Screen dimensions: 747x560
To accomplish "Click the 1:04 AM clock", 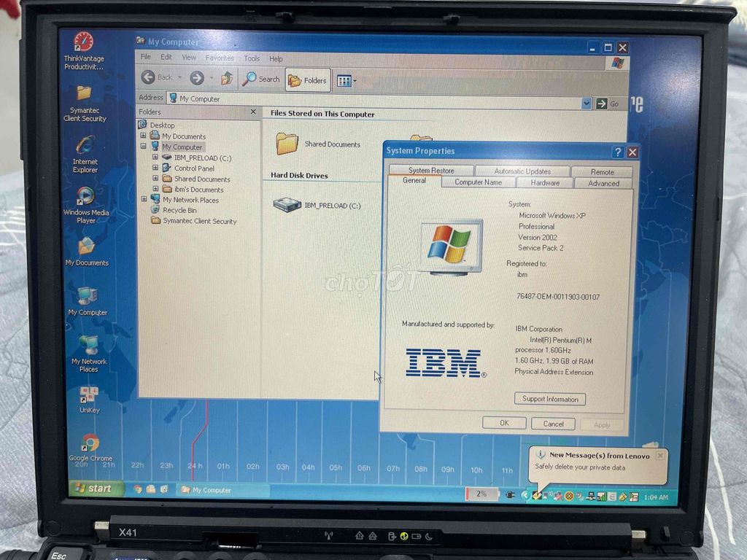I will click(x=656, y=497).
